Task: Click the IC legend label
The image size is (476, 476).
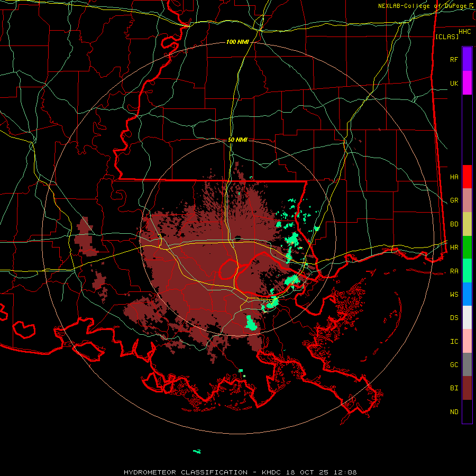Action: point(454,342)
